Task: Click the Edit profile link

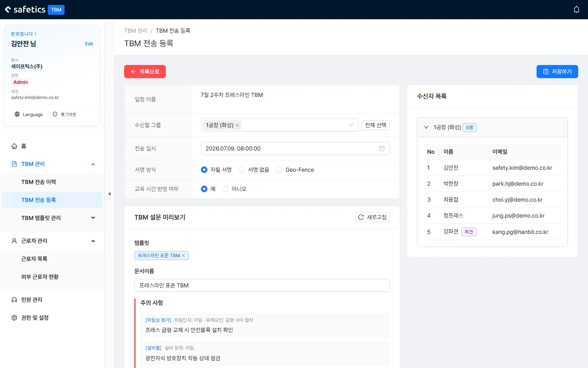Action: tap(89, 44)
